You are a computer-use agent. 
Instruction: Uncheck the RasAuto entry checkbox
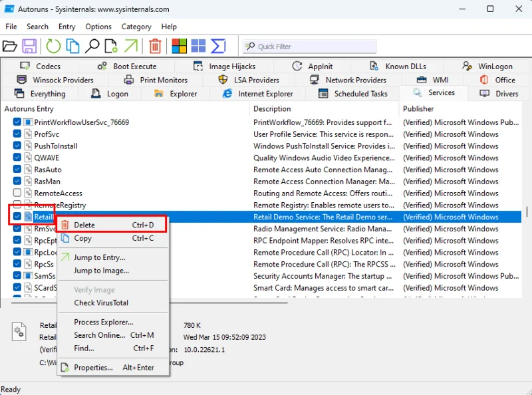pos(17,170)
